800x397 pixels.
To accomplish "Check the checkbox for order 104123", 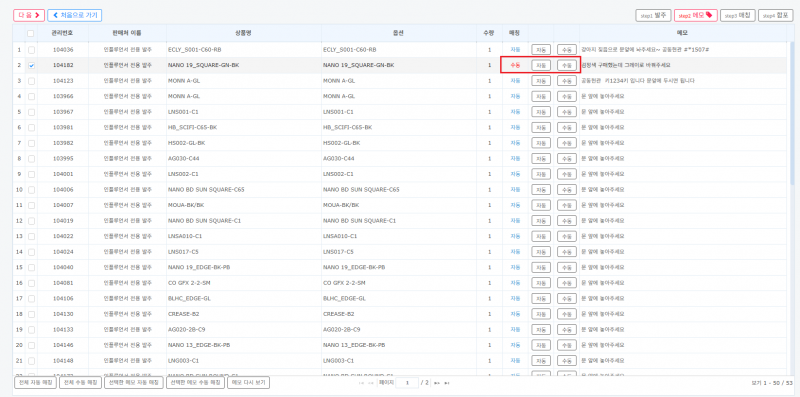I will (32, 81).
